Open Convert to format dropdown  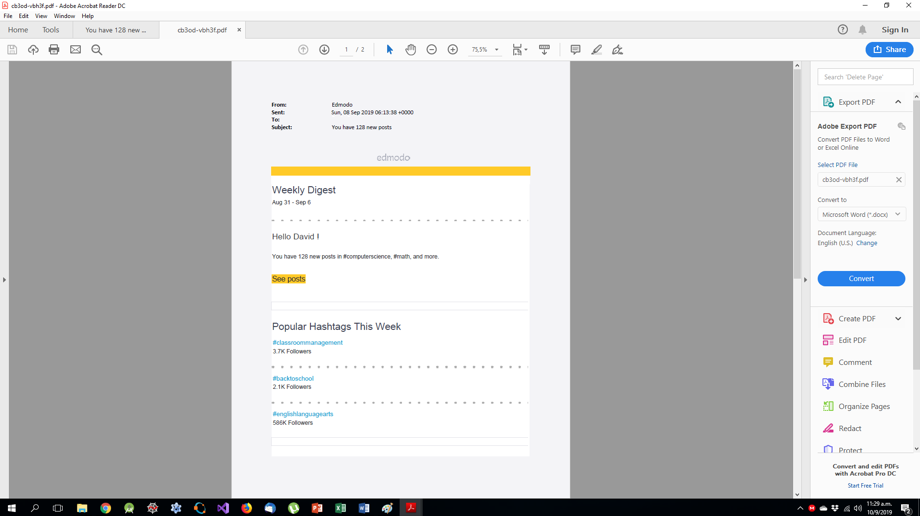click(x=861, y=214)
